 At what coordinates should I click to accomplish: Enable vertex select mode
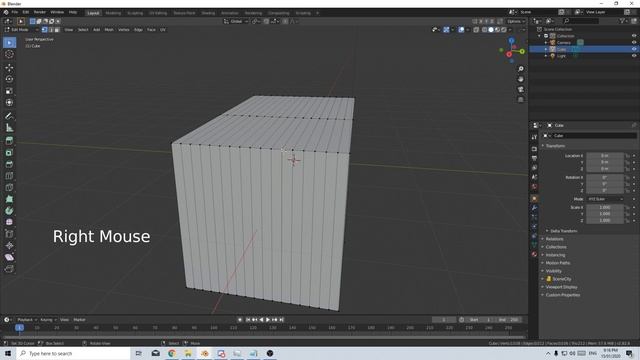point(44,30)
